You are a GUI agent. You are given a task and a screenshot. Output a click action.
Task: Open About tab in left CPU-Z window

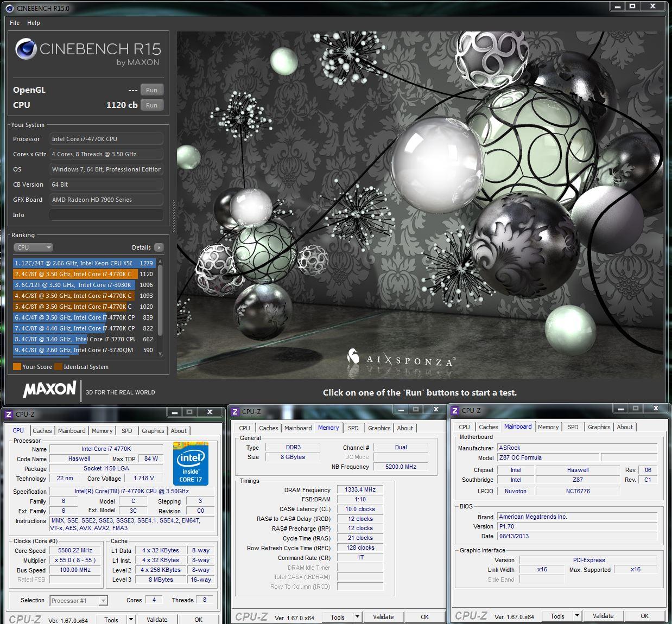click(179, 431)
